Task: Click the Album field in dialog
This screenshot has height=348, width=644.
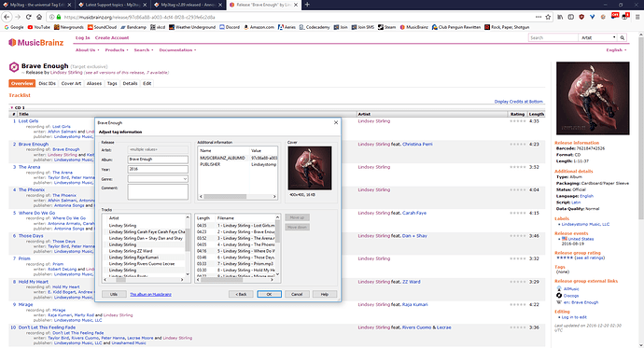Action: 158,160
